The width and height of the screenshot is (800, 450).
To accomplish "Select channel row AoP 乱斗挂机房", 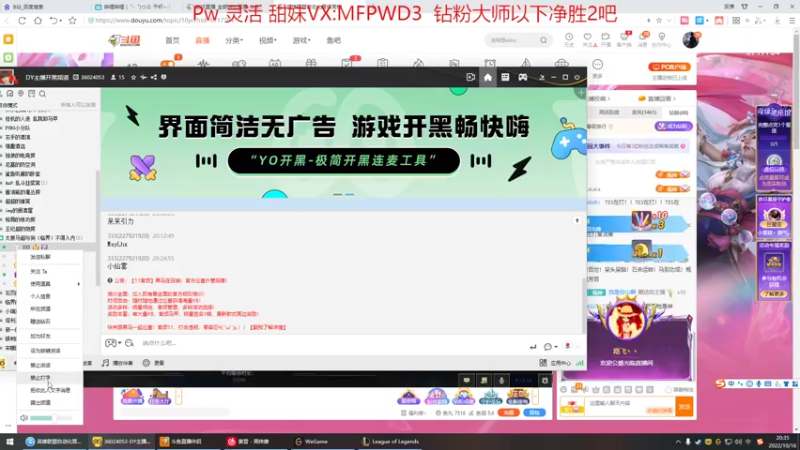I will [26, 183].
